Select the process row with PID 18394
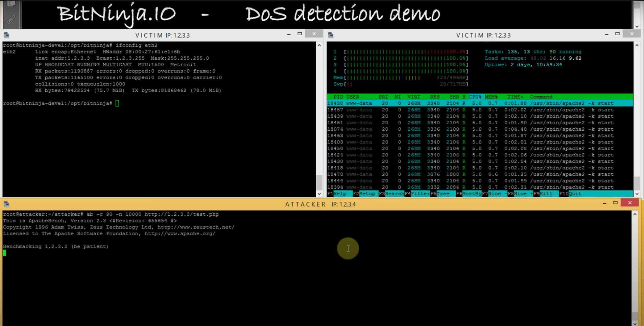This screenshot has width=644, height=326. click(x=480, y=187)
